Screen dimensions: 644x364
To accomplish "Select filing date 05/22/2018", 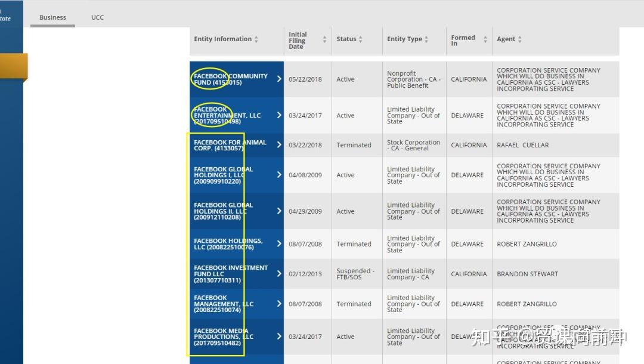I will (305, 79).
